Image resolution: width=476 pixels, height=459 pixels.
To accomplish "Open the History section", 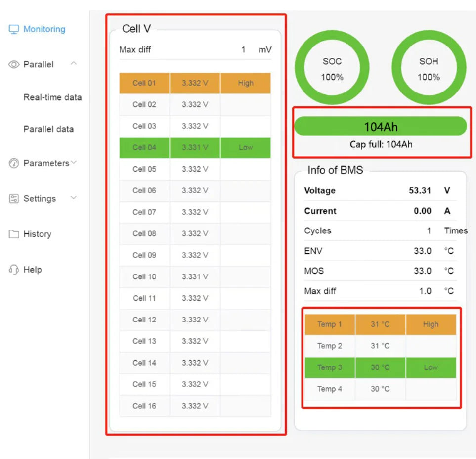I will tap(37, 234).
